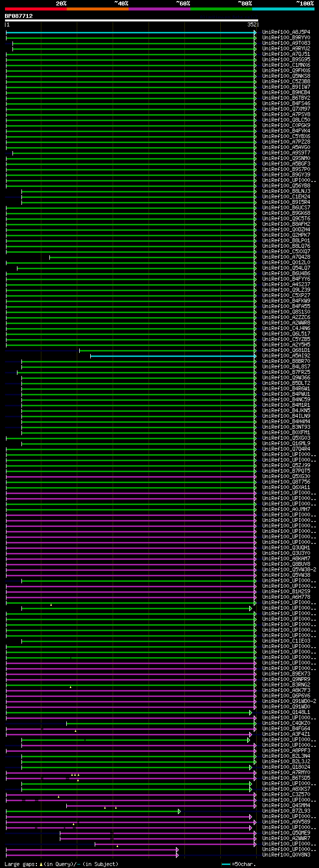Open hit UniRef100_B4JKN5
The height and width of the screenshot is (868, 319).
[286, 410]
